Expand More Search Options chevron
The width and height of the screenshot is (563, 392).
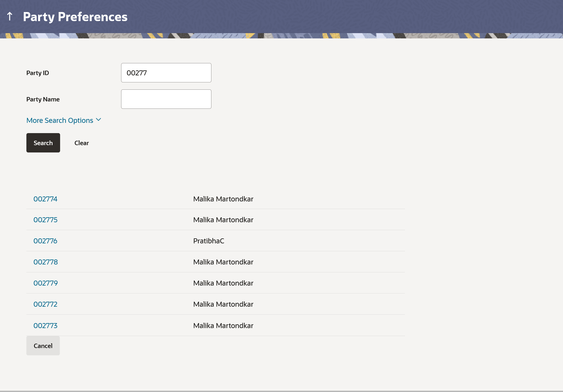[x=99, y=120]
